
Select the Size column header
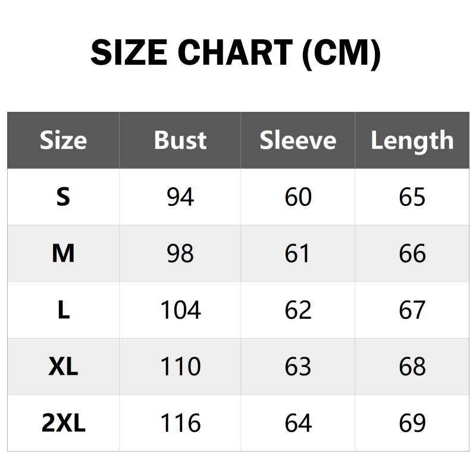63,140
